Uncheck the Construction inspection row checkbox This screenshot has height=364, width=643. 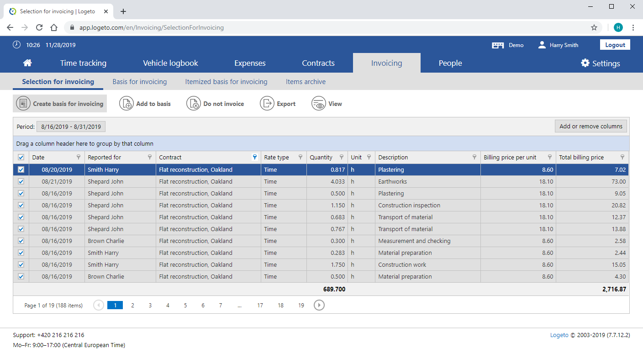point(21,205)
